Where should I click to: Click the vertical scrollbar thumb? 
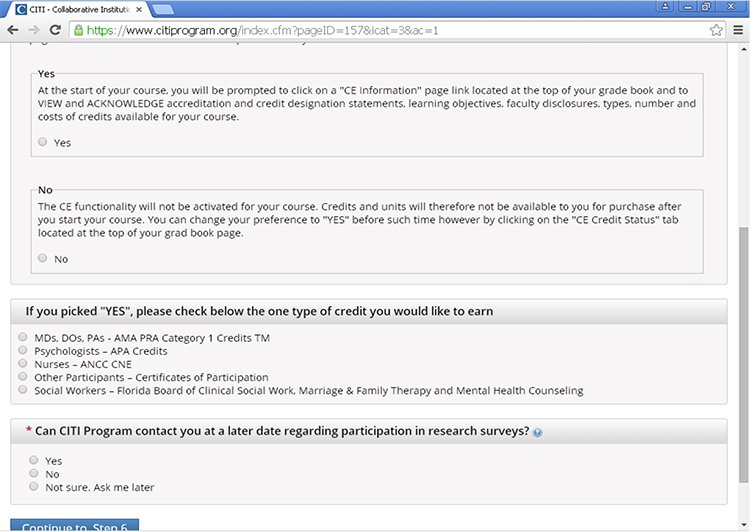[x=743, y=355]
